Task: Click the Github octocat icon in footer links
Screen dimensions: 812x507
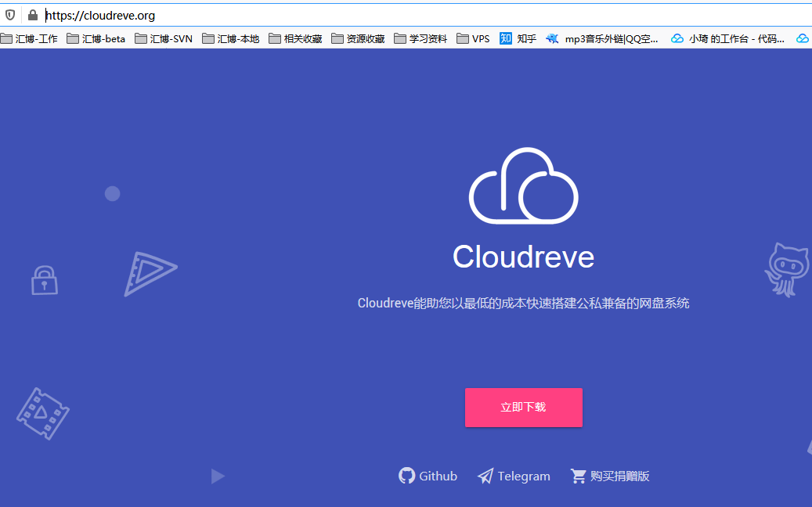Action: click(x=406, y=476)
